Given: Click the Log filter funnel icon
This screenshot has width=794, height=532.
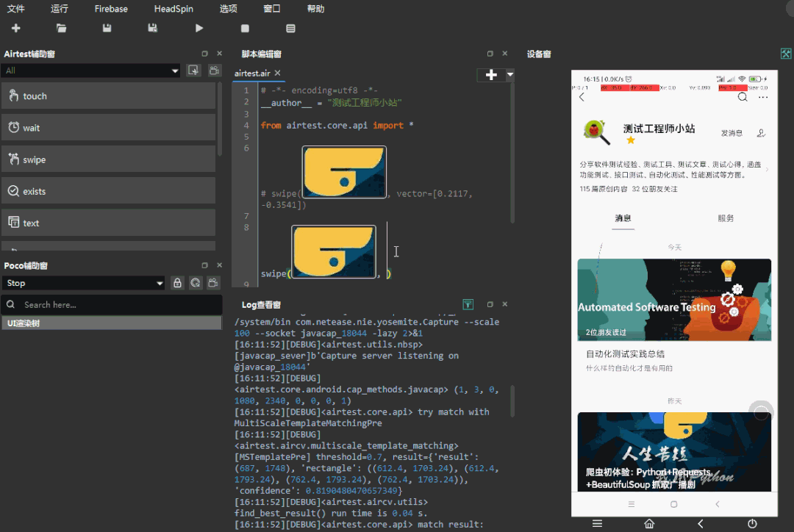Looking at the screenshot, I should 468,304.
